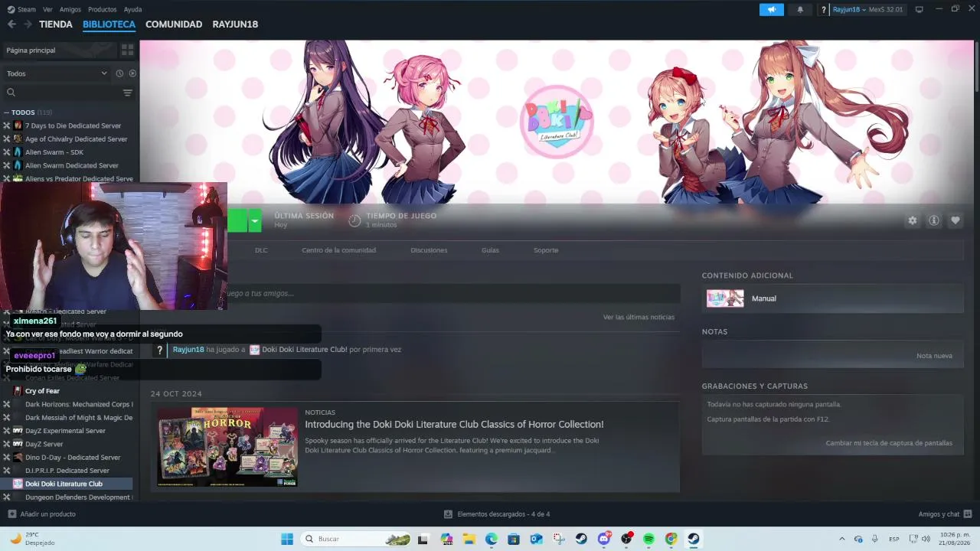
Task: Show hidden system tray icons chevron
Action: 842,539
